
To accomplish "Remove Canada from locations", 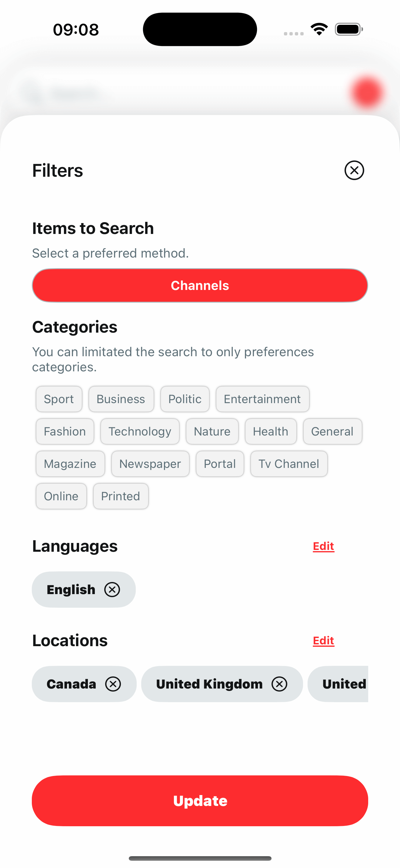I will click(113, 684).
